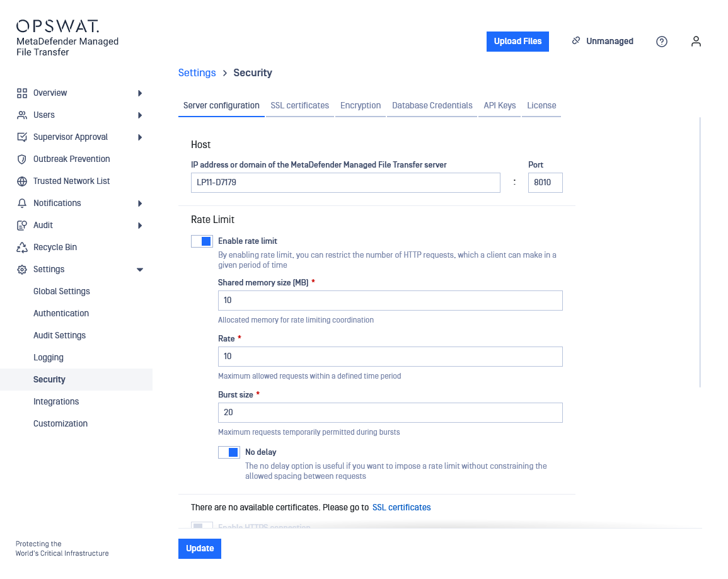
Task: Click the Recycle Bin recycle icon
Action: (x=22, y=247)
